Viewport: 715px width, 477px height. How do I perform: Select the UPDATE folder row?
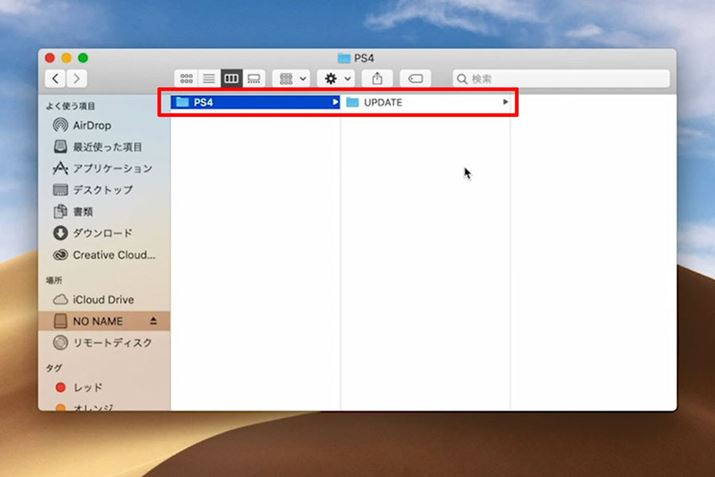tap(425, 102)
